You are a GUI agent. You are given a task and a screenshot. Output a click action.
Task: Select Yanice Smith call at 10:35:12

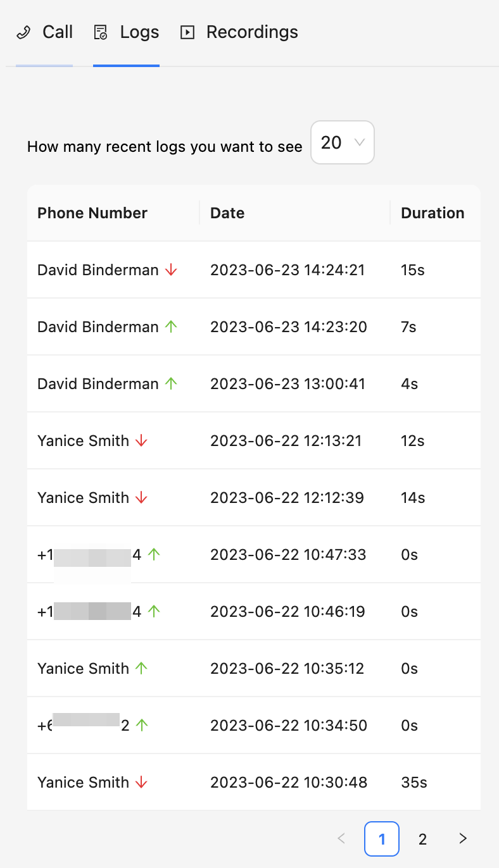point(83,669)
